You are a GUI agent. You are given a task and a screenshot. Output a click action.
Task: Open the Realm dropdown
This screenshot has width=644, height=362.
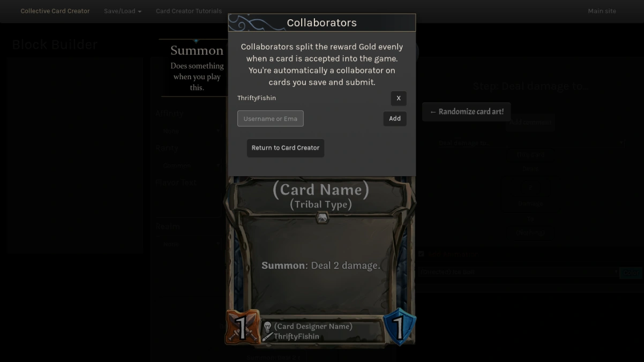click(x=189, y=244)
